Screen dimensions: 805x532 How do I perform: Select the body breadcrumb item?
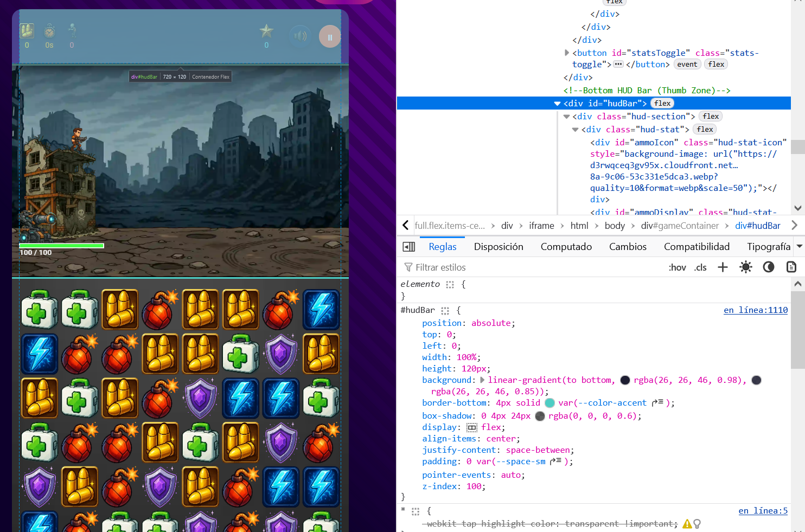615,226
